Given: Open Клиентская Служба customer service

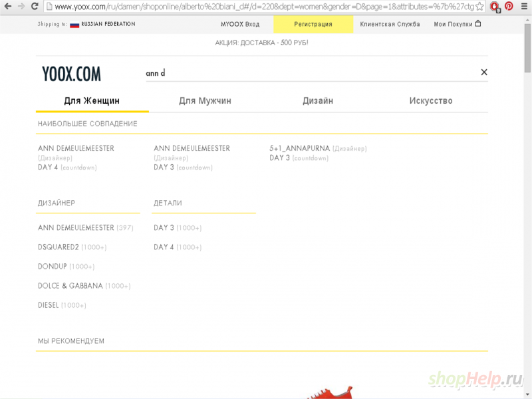Looking at the screenshot, I should (x=390, y=24).
